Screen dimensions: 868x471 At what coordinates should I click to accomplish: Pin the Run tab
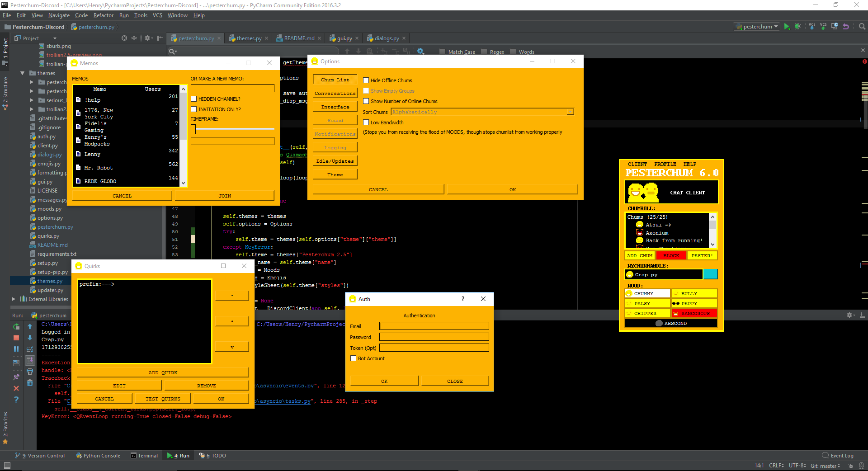pyautogui.click(x=16, y=377)
